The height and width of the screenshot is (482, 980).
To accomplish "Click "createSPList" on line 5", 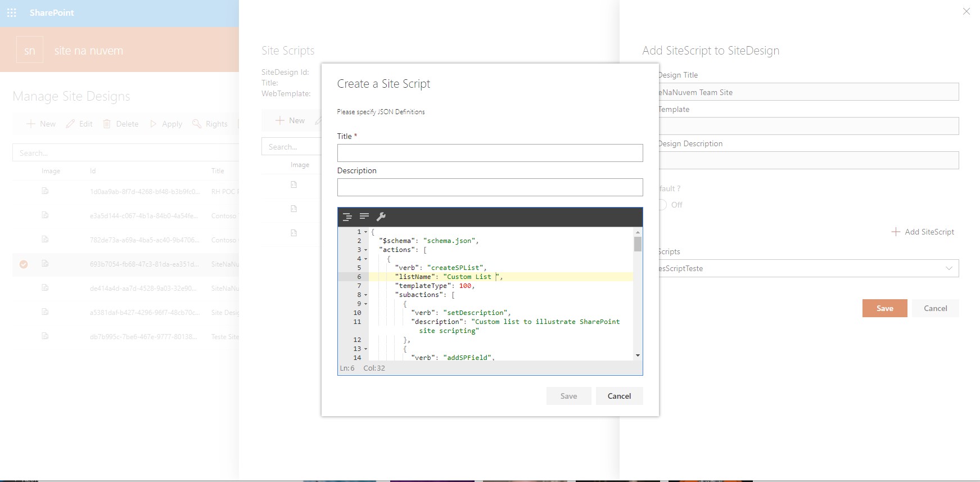I will pyautogui.click(x=455, y=268).
